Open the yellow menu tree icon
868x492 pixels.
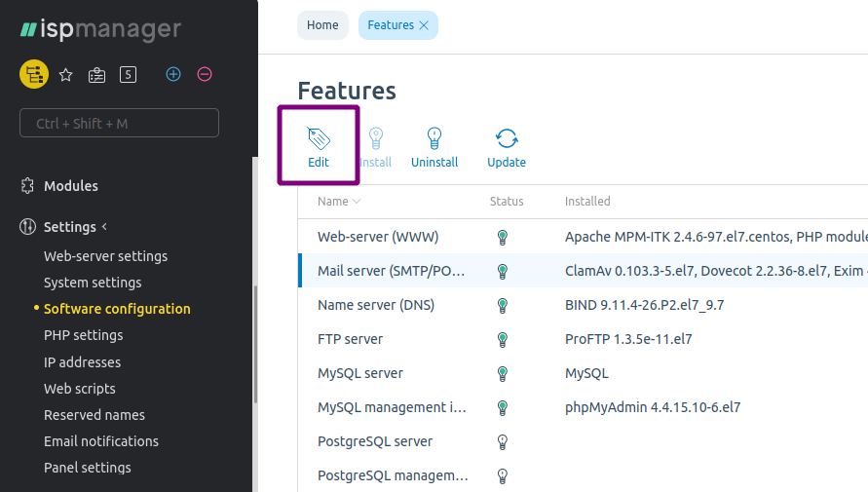(x=34, y=74)
